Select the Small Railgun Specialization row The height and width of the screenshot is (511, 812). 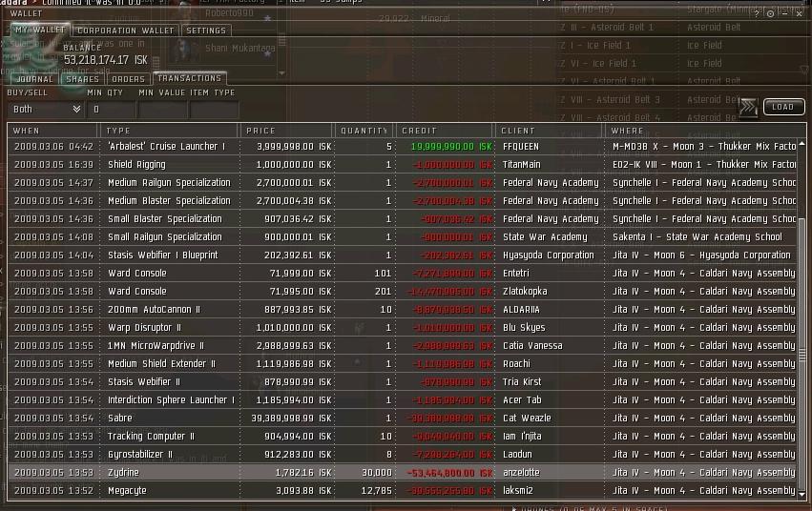(x=403, y=236)
